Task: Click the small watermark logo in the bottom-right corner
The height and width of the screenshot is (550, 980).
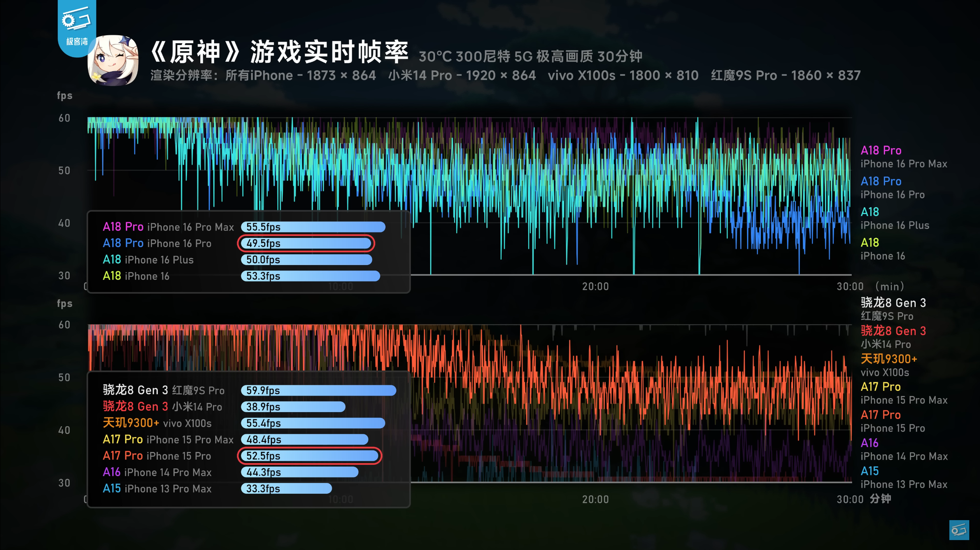Action: (x=959, y=530)
